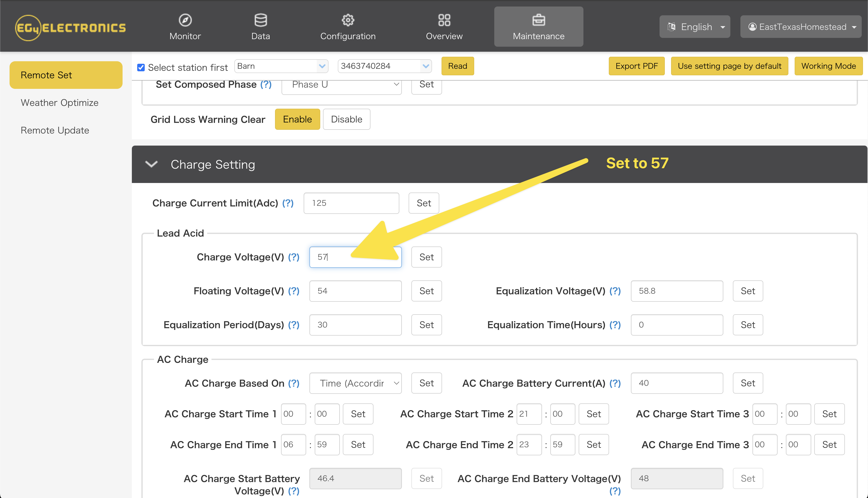This screenshot has width=868, height=498.
Task: Show help for AC Charge Battery Current
Action: 615,383
